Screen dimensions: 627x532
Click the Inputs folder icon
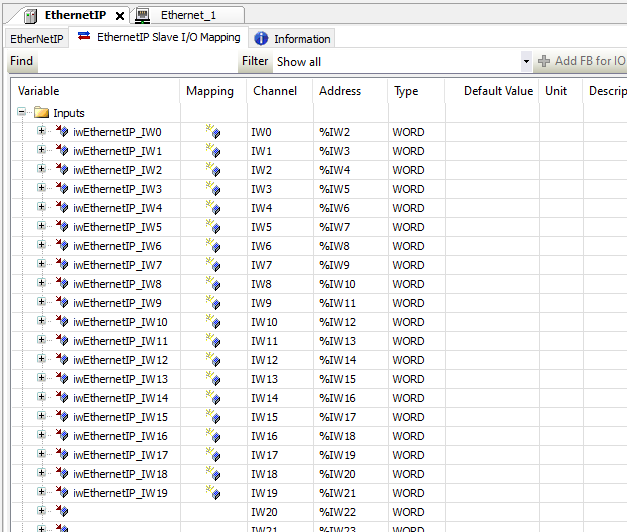coord(42,112)
